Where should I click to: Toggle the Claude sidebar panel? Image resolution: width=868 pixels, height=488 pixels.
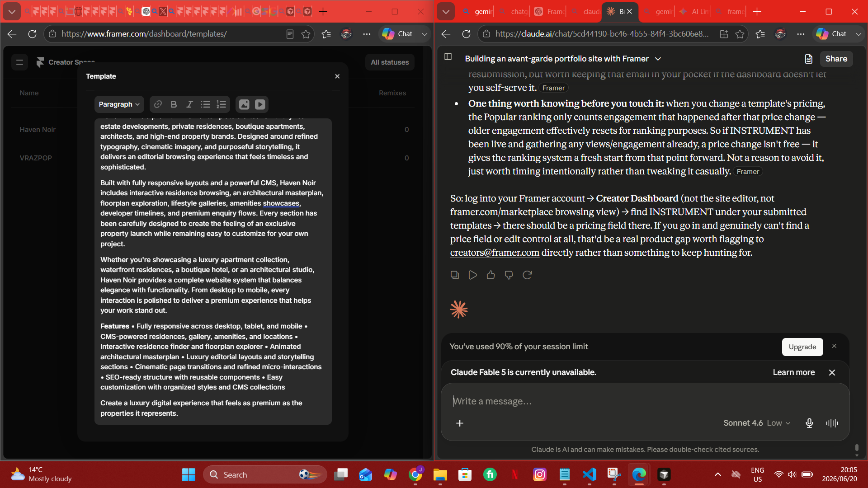pyautogui.click(x=448, y=56)
